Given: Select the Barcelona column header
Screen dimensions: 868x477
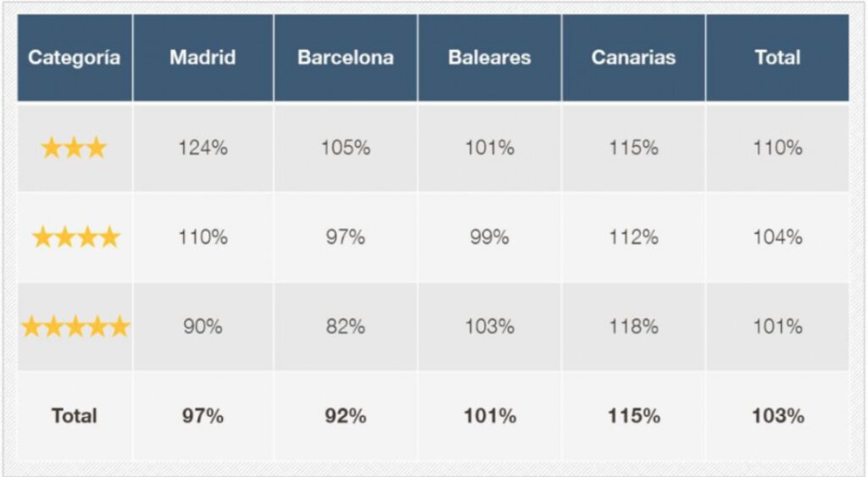Looking at the screenshot, I should click(345, 58).
